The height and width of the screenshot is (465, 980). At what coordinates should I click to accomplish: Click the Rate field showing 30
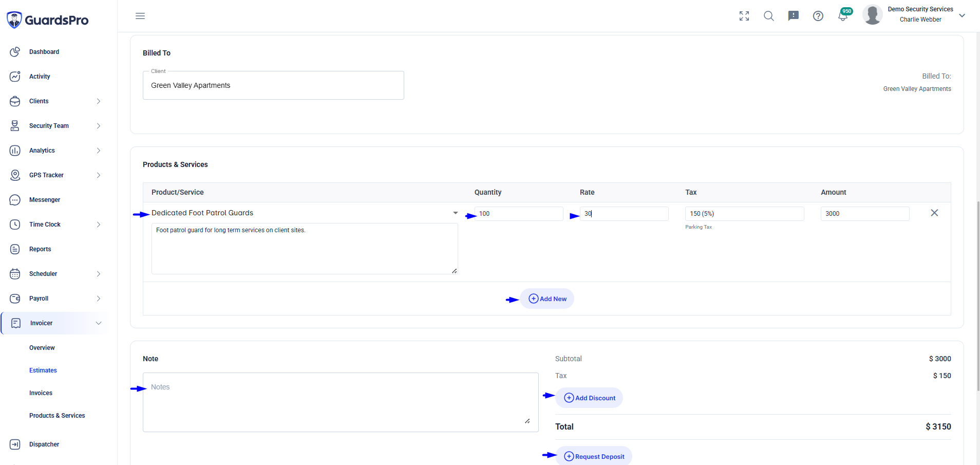(x=624, y=214)
